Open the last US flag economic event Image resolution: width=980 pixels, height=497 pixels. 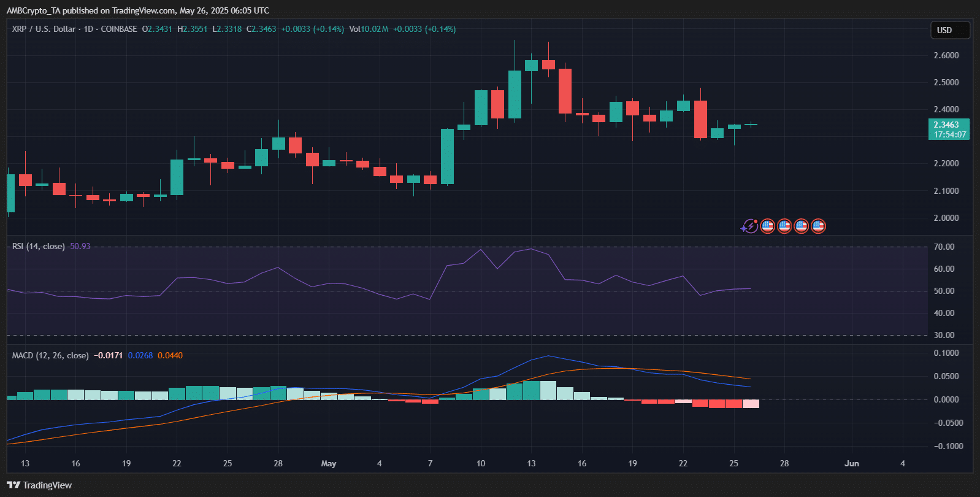pos(818,226)
